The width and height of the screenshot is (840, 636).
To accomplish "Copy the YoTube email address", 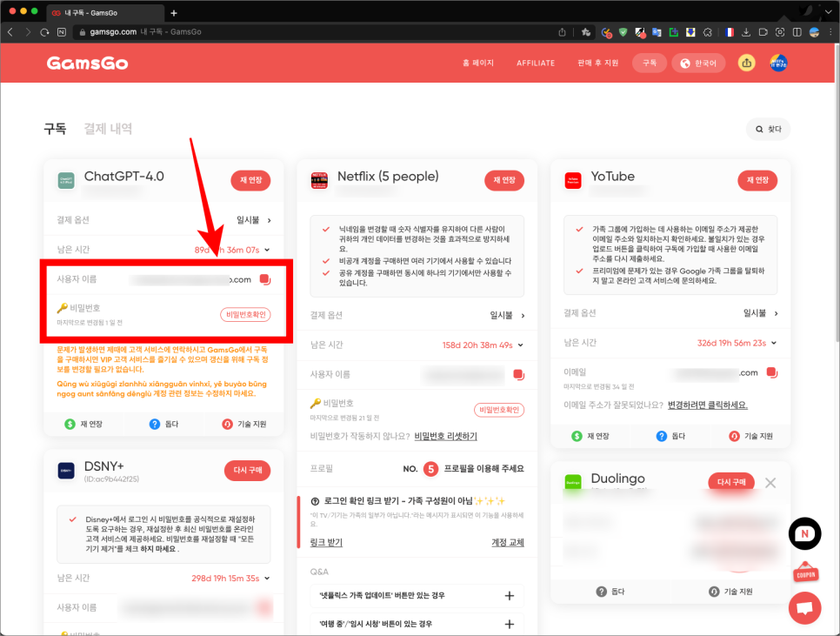I will click(x=772, y=372).
